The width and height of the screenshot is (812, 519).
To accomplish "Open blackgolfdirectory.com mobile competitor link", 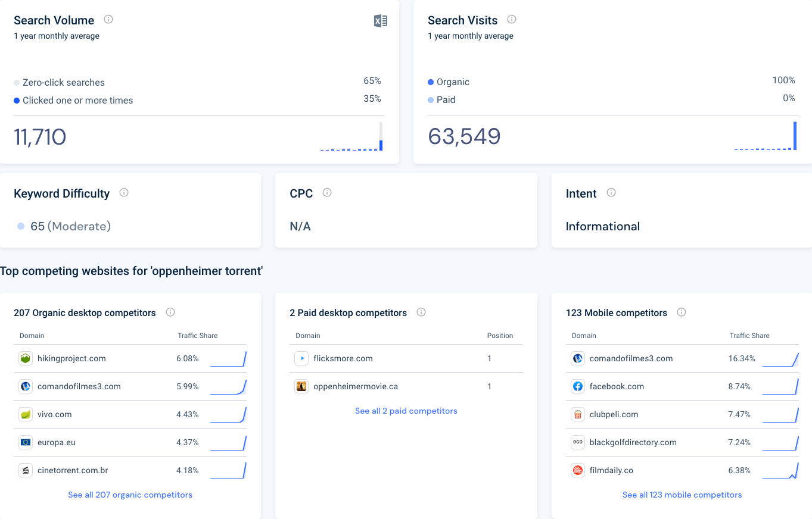I will click(633, 442).
